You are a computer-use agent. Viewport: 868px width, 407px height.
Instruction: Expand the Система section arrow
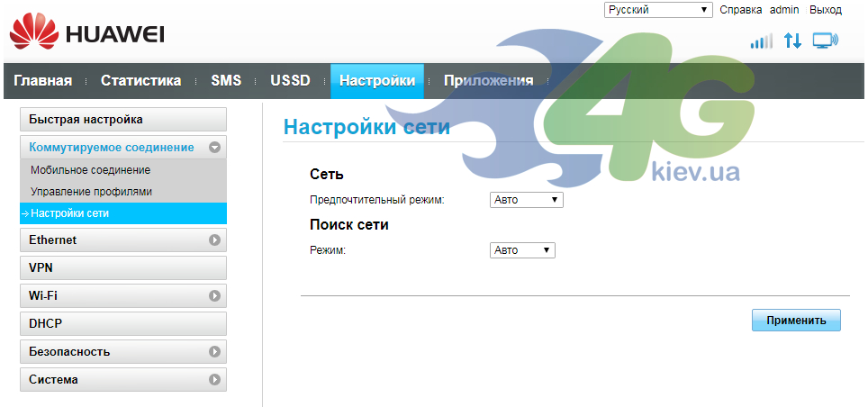point(214,380)
